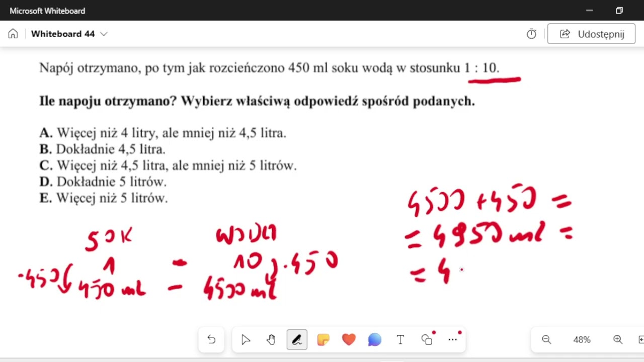This screenshot has height=362, width=644.
Task: Undo the last stroke
Action: 211,340
